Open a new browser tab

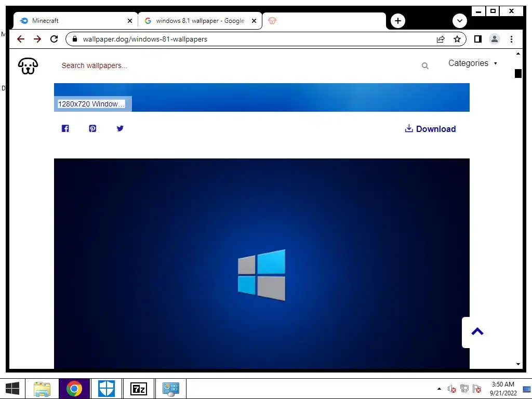(397, 21)
